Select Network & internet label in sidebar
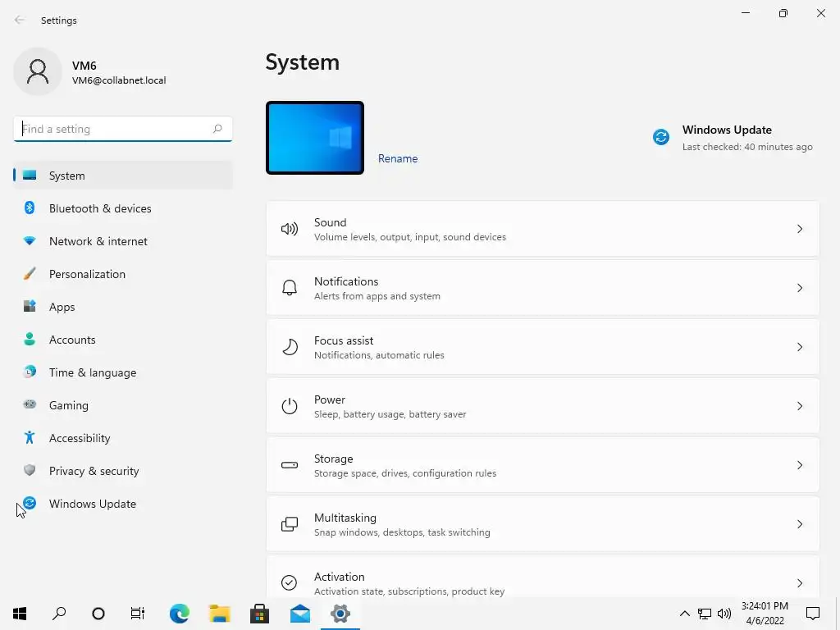Image resolution: width=840 pixels, height=630 pixels. tap(98, 241)
